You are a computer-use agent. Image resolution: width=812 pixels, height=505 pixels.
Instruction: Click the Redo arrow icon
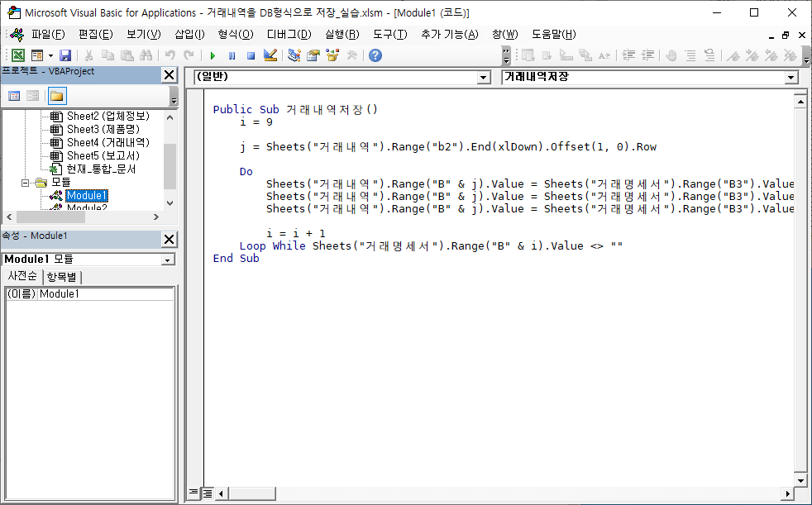pyautogui.click(x=189, y=55)
